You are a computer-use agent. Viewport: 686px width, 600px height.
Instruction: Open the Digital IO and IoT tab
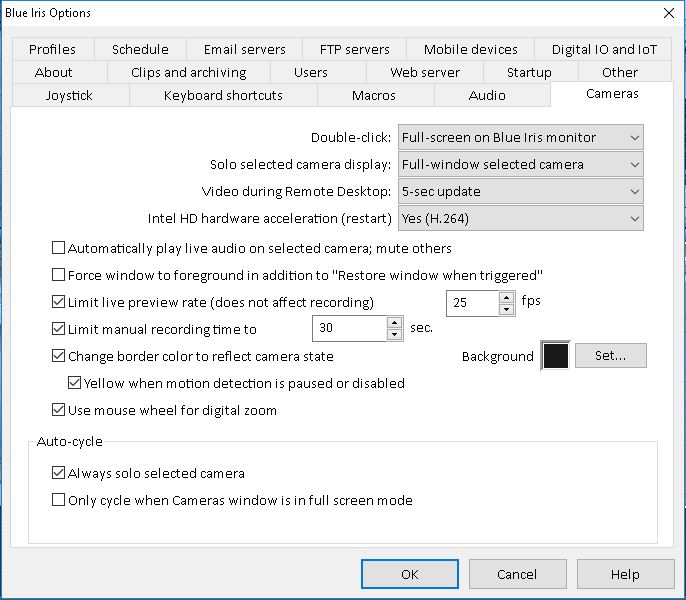coord(604,49)
